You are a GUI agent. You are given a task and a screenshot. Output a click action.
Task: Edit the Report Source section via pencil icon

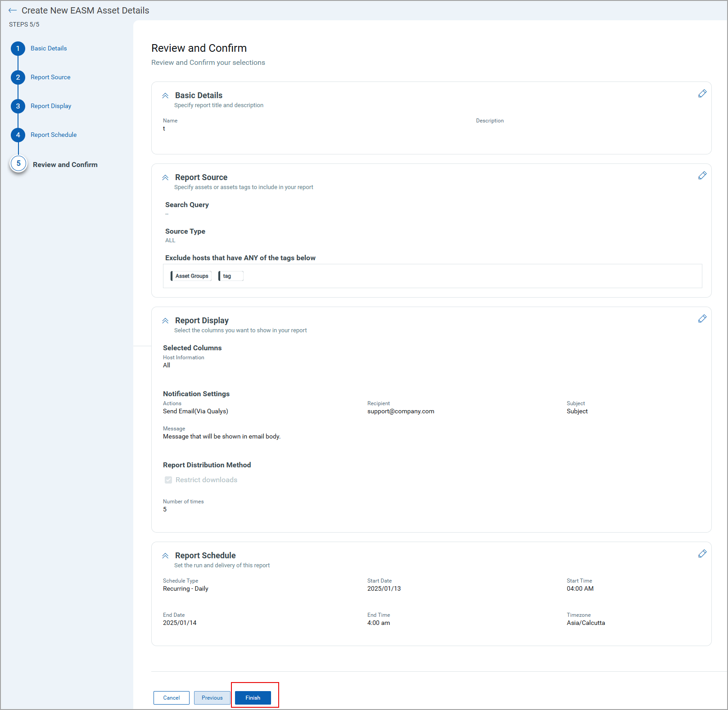(703, 176)
